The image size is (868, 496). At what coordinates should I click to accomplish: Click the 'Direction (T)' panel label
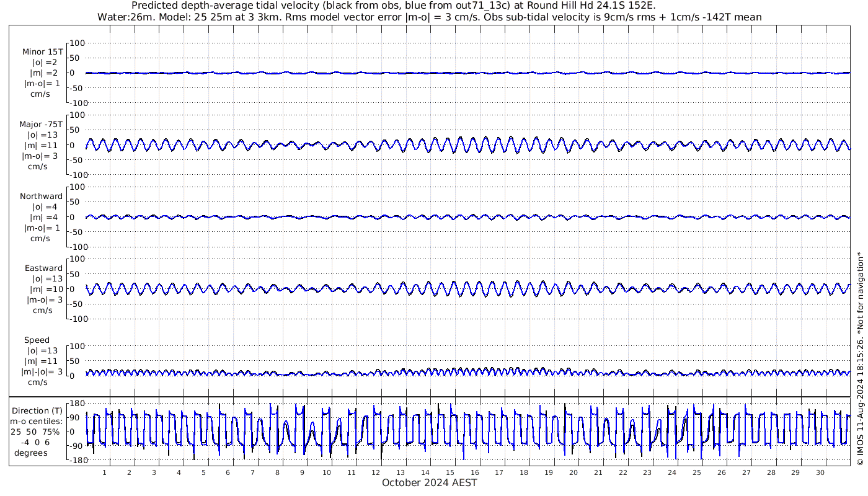pos(37,411)
